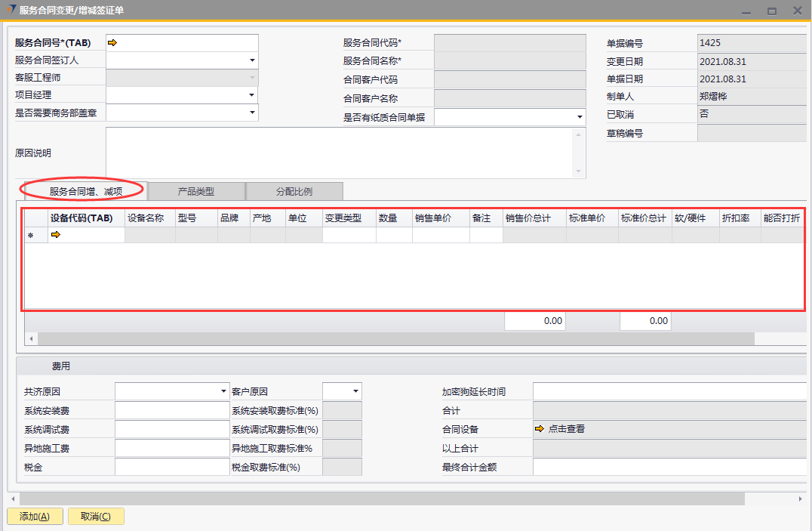Click the arrow icon in 设备代码 cell
812x531 pixels.
55,235
